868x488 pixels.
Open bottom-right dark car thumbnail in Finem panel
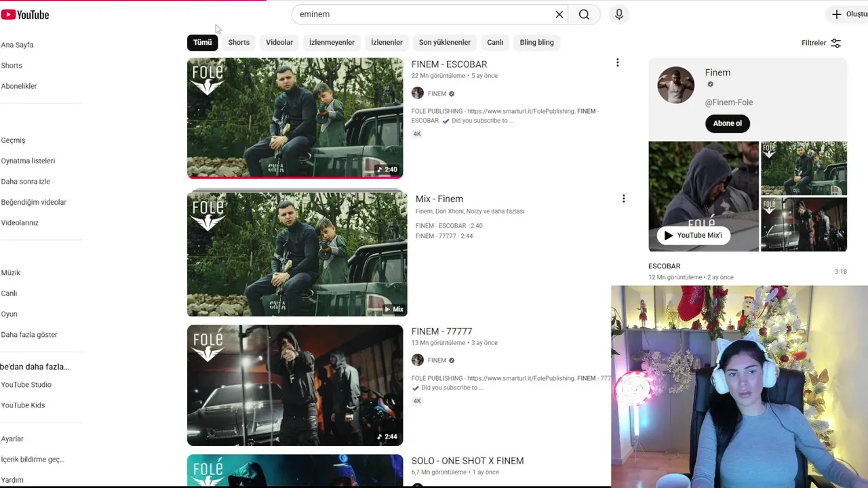[804, 224]
